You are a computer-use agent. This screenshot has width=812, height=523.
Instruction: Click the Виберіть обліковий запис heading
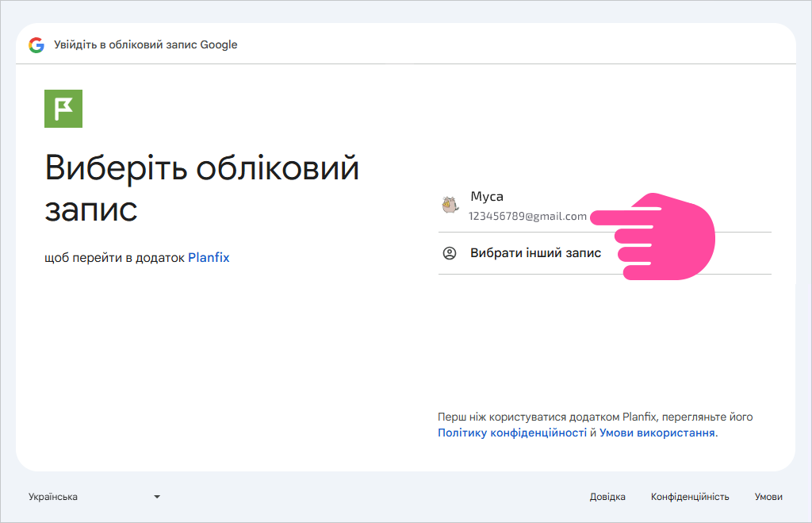click(202, 188)
